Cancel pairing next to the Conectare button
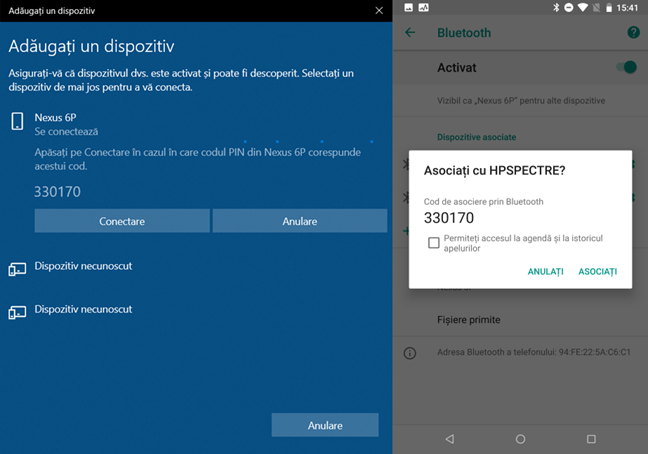 click(x=299, y=221)
